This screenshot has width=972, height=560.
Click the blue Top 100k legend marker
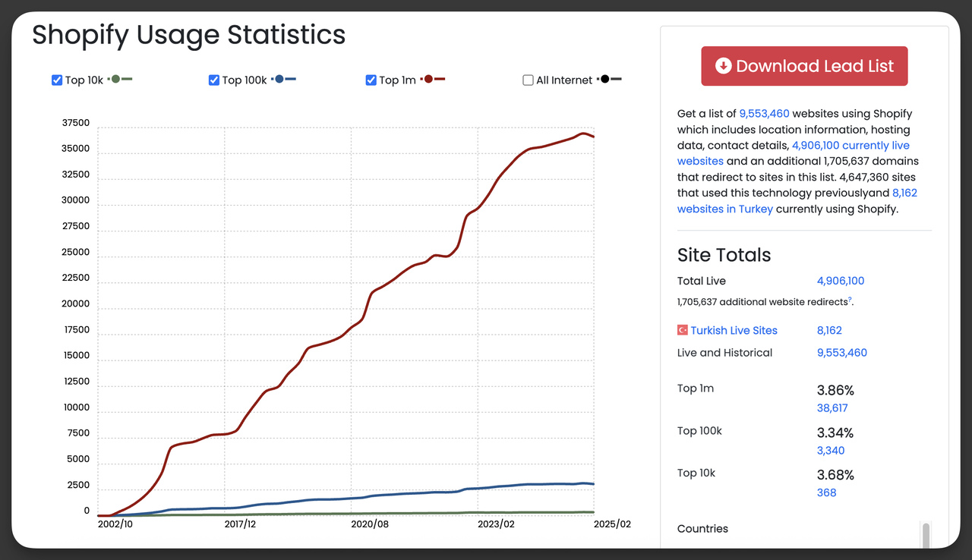point(283,79)
